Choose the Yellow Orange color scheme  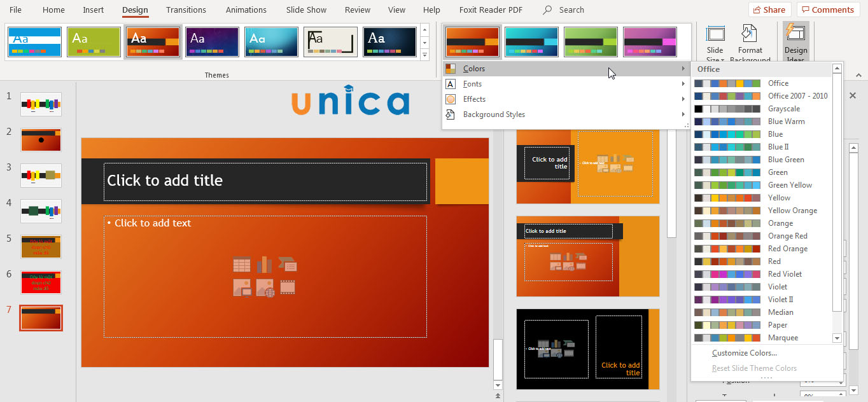click(x=762, y=211)
